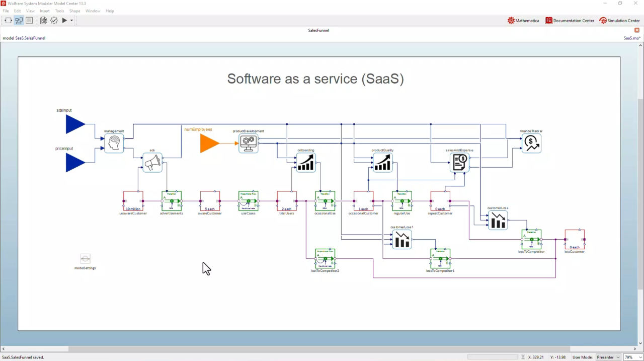
Task: Open the 79% zoom level dropdown
Action: pyautogui.click(x=633, y=357)
